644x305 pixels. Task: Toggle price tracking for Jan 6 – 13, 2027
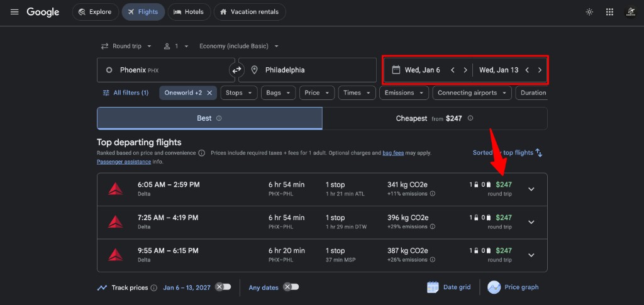pyautogui.click(x=223, y=287)
